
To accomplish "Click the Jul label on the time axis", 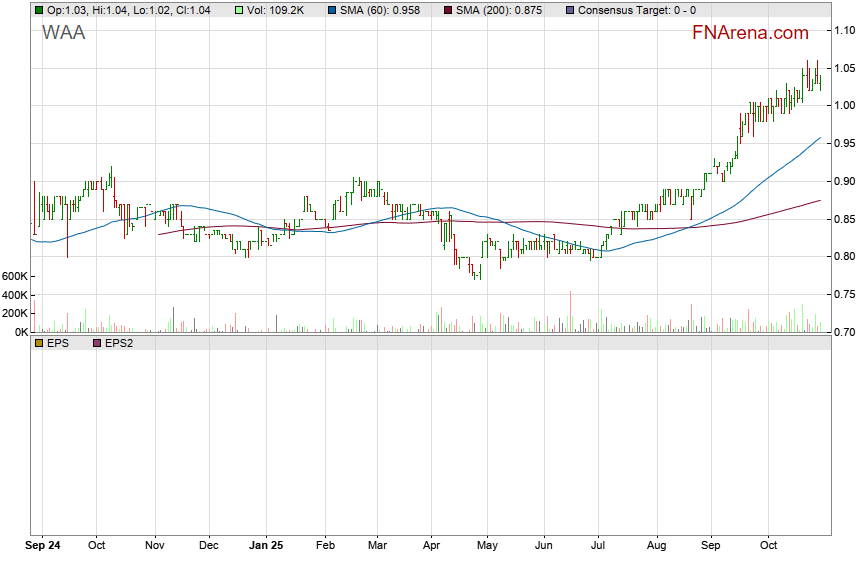I will pos(598,547).
